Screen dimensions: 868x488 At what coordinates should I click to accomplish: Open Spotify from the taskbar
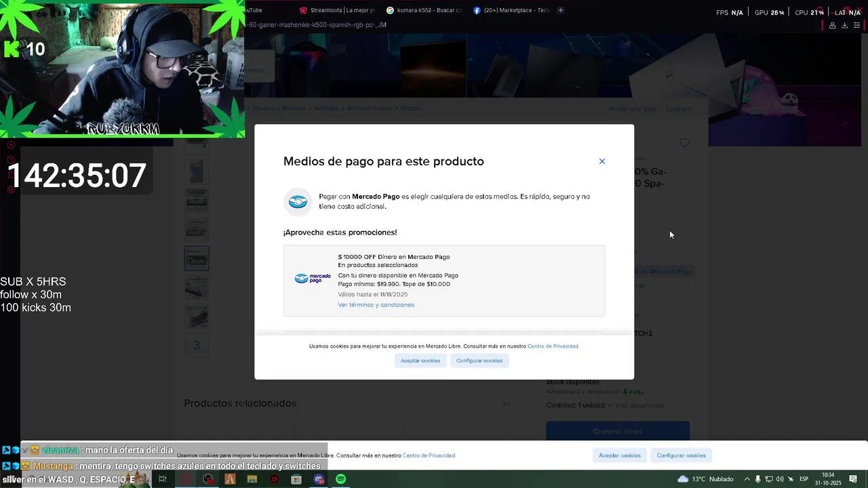[x=341, y=479]
